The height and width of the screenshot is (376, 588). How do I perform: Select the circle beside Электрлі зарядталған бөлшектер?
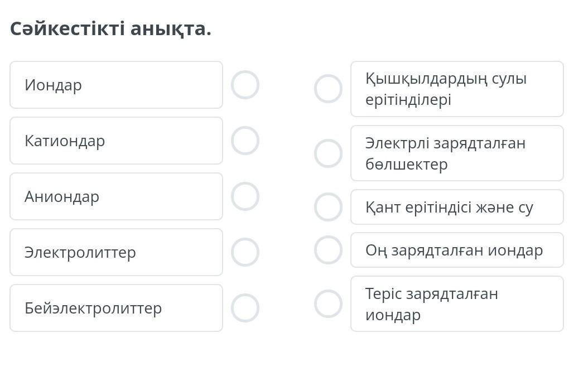[328, 153]
